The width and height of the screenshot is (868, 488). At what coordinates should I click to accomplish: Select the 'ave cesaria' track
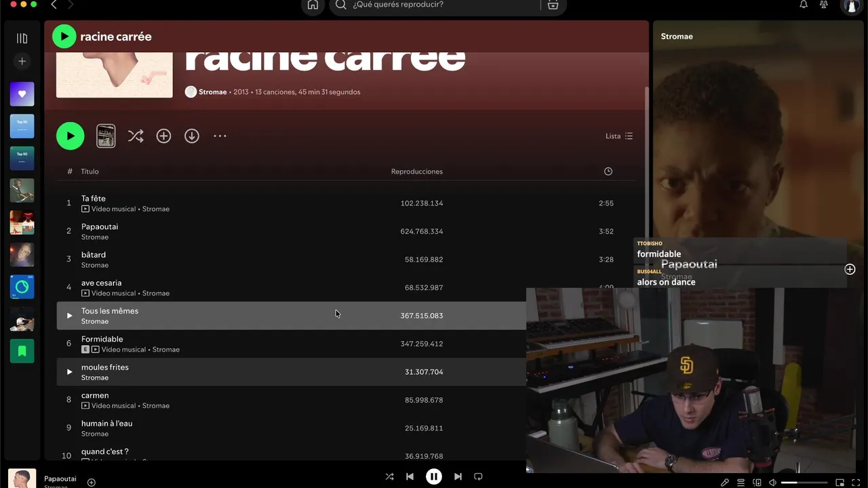pos(102,283)
